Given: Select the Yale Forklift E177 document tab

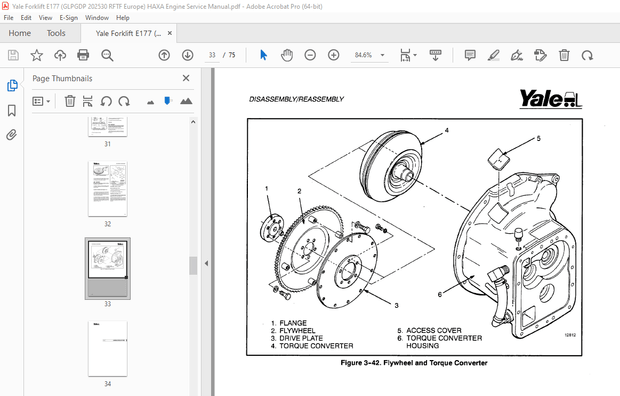Looking at the screenshot, I should [128, 33].
